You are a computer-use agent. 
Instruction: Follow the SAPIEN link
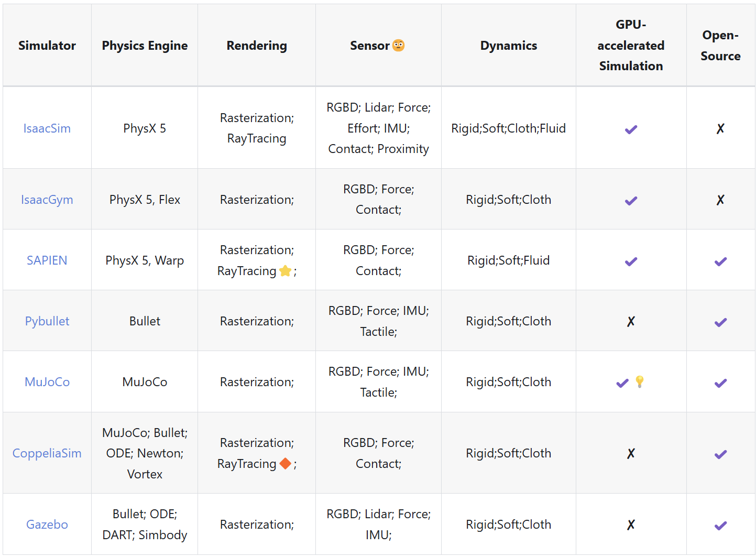click(x=47, y=260)
